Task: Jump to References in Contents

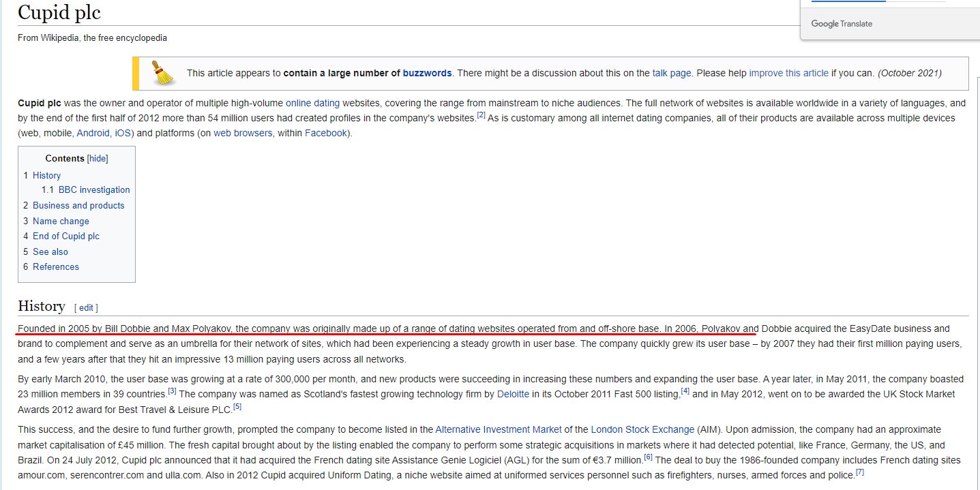Action: click(x=55, y=266)
